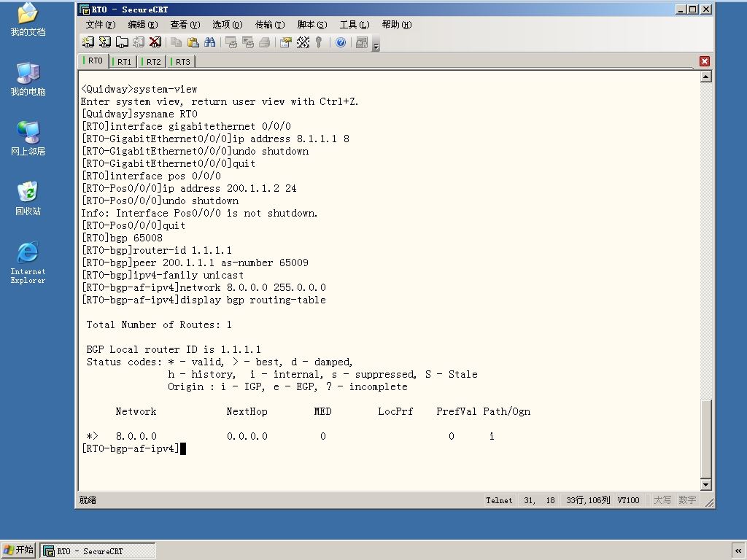
Task: Click the 开始 Start button
Action: pyautogui.click(x=18, y=551)
